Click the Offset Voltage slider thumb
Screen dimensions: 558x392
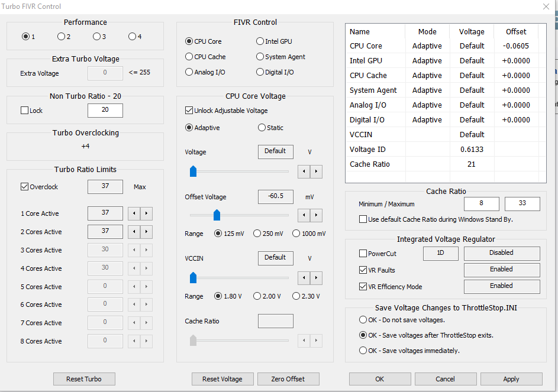click(x=217, y=215)
